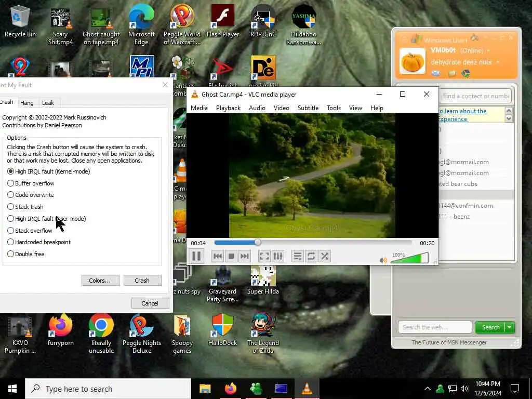Viewport: 532px width, 399px height.
Task: Open the Spoopy games folder icon
Action: 182,333
